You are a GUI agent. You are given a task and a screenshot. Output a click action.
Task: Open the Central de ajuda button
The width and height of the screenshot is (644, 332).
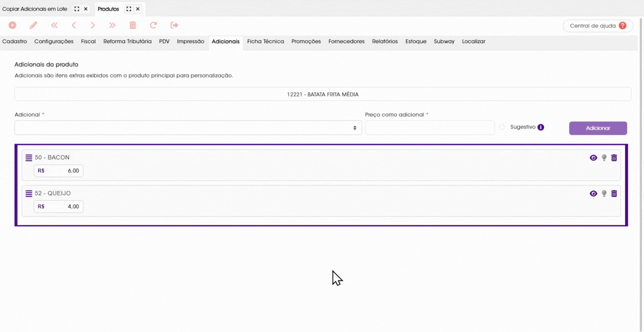click(598, 26)
